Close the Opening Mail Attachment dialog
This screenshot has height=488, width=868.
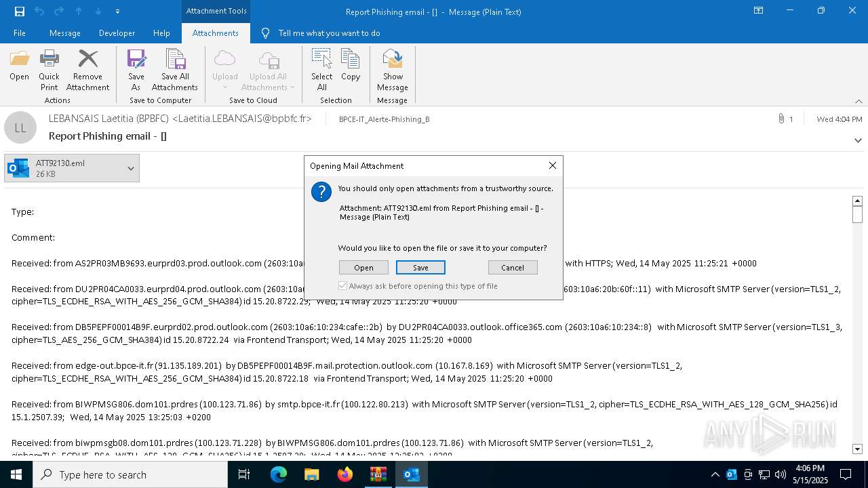point(553,165)
